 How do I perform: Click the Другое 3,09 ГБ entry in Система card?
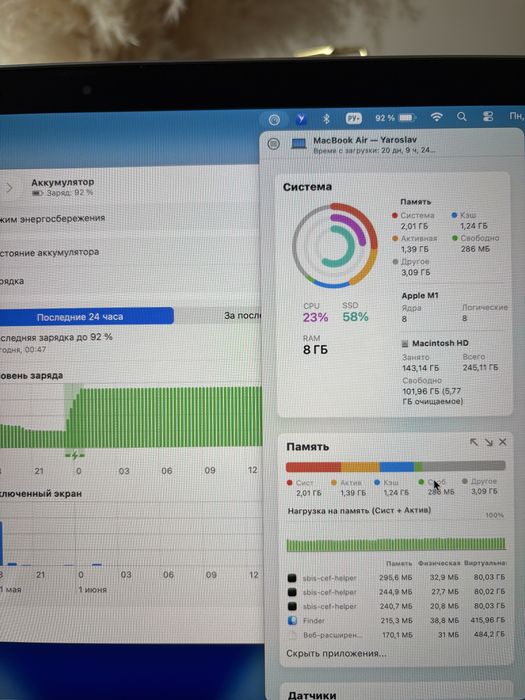pos(411,267)
